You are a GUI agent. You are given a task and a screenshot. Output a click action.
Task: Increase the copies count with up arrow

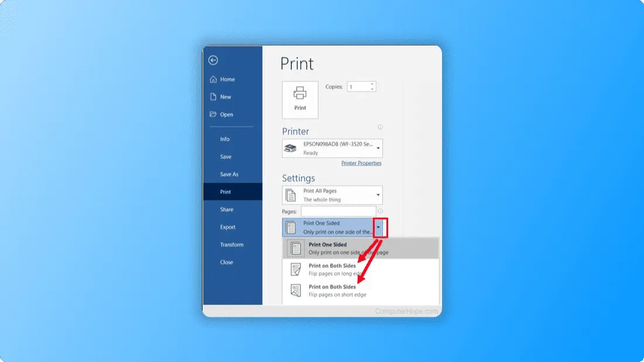coord(372,84)
